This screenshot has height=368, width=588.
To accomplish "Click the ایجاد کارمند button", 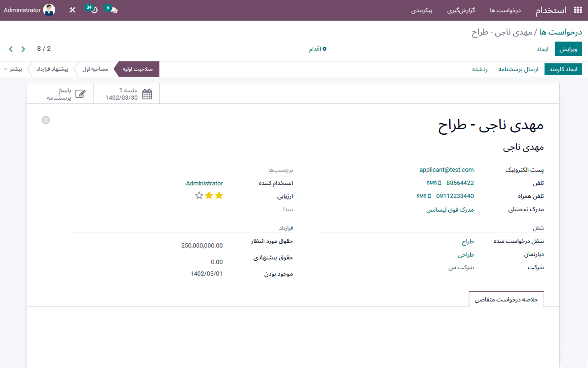I will 563,69.
